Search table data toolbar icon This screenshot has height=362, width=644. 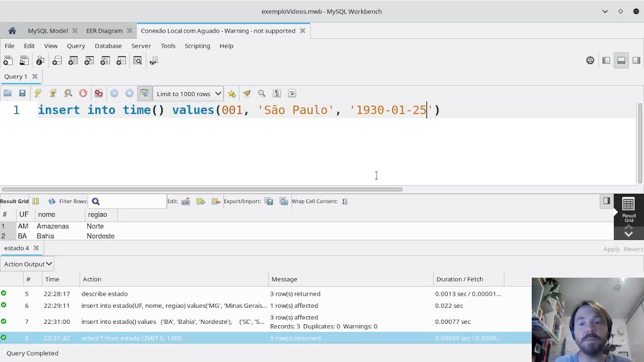coord(137,60)
